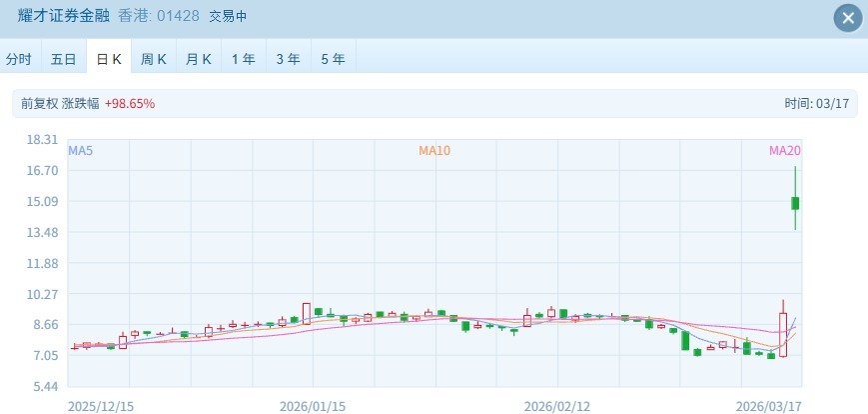Viewport: 868px width, 414px height.
Task: Select the 日K tab
Action: (109, 59)
